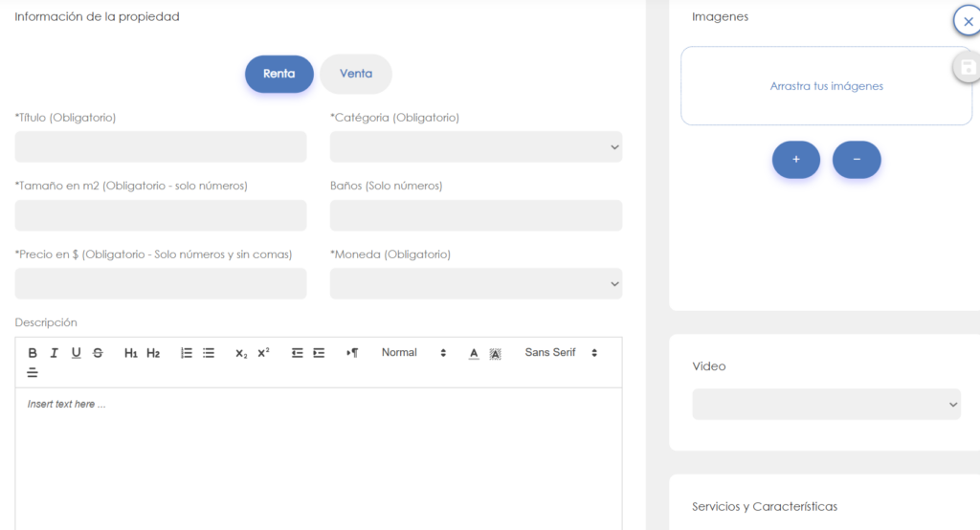Remove an image with minus button
980x530 pixels.
(857, 160)
